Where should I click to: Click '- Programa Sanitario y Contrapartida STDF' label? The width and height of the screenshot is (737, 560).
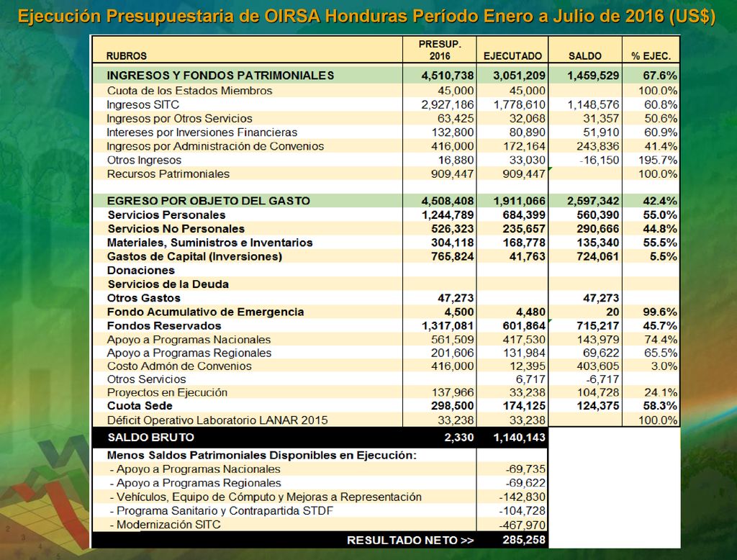click(x=221, y=510)
